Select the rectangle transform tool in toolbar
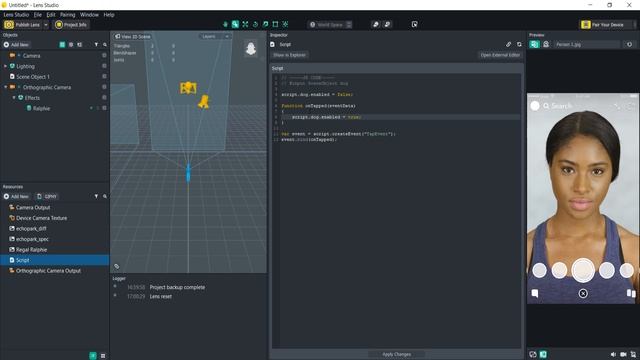 276,24
